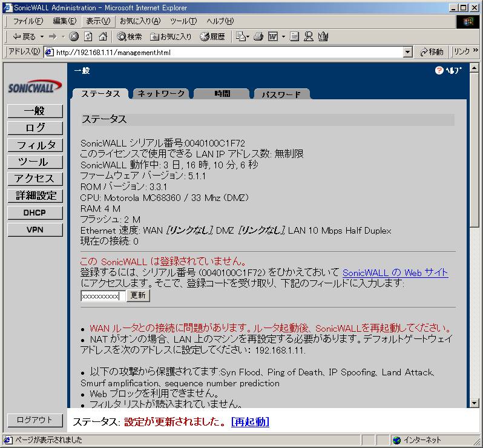The image size is (483, 448).
Task: Click the Mail toolbar icon
Action: click(x=240, y=37)
